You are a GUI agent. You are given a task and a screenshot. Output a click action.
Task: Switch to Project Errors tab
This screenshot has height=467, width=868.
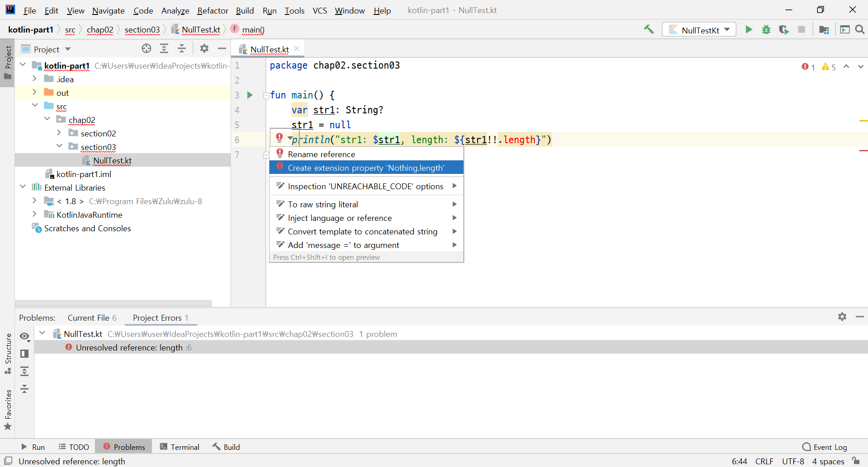point(160,318)
